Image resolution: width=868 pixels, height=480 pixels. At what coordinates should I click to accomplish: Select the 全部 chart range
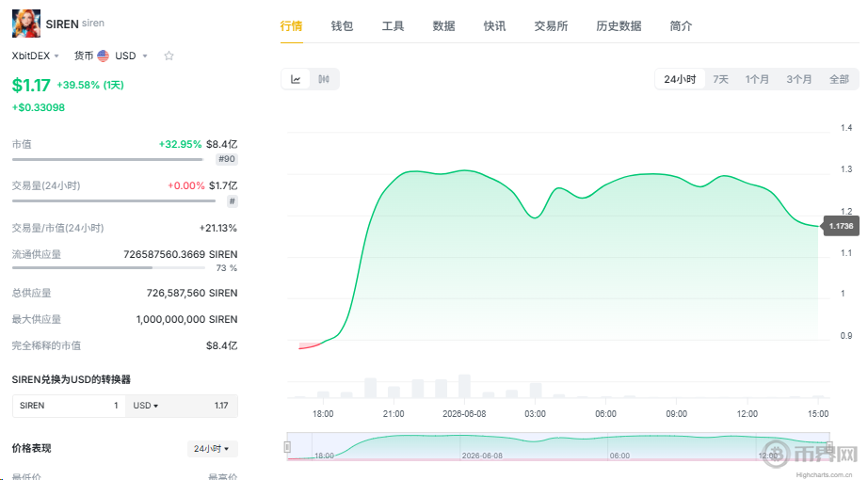(839, 79)
